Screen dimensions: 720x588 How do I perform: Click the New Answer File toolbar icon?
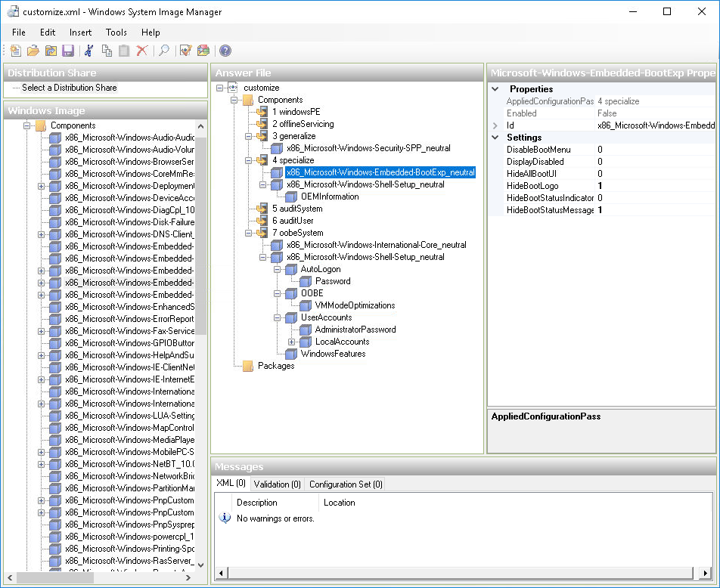16,51
